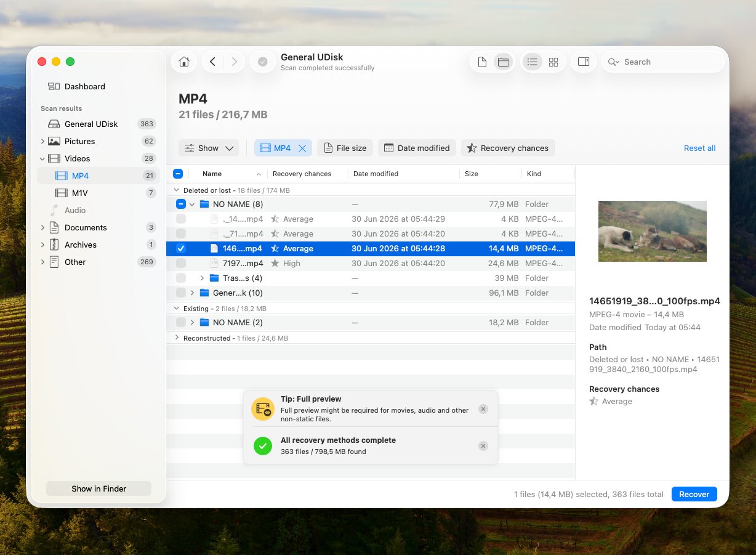Click Show in Finder button
The height and width of the screenshot is (555, 756).
point(99,488)
